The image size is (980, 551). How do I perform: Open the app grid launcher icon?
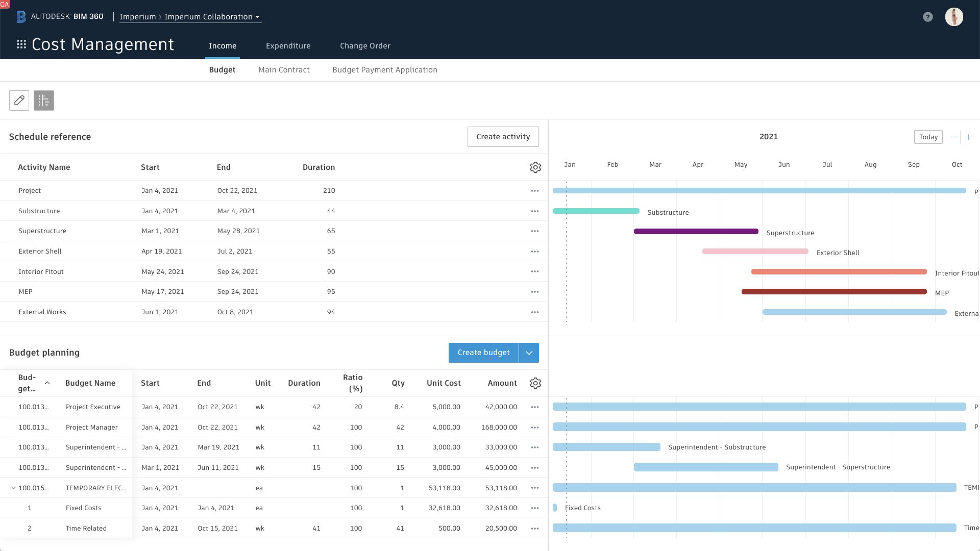21,44
